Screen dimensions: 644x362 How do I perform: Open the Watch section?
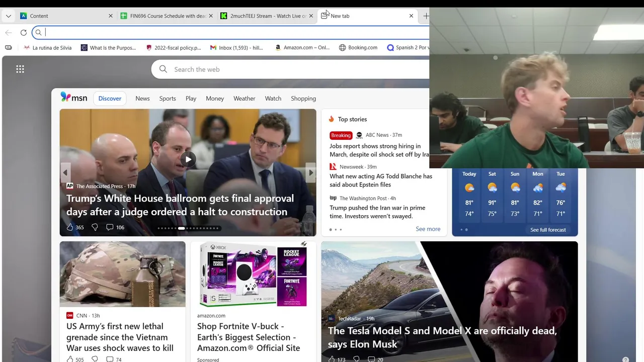pos(273,99)
